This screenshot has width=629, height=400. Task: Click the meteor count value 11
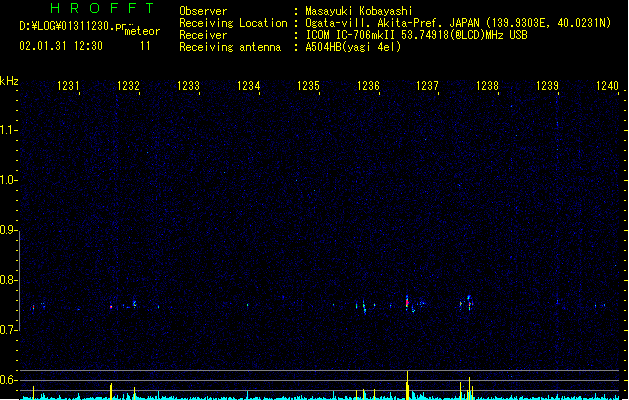[x=145, y=46]
